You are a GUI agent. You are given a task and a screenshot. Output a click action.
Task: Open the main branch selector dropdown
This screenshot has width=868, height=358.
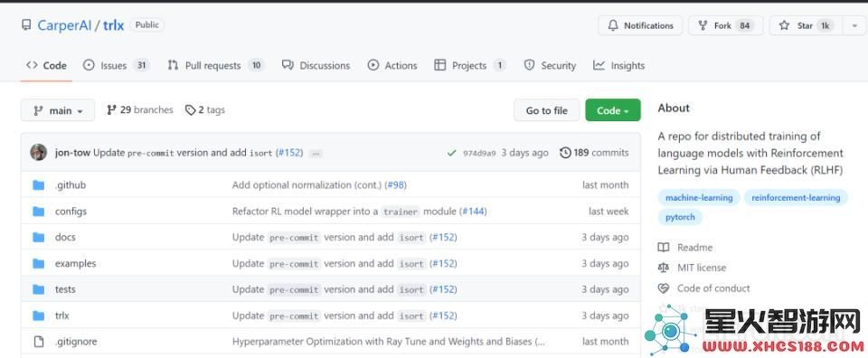click(58, 110)
